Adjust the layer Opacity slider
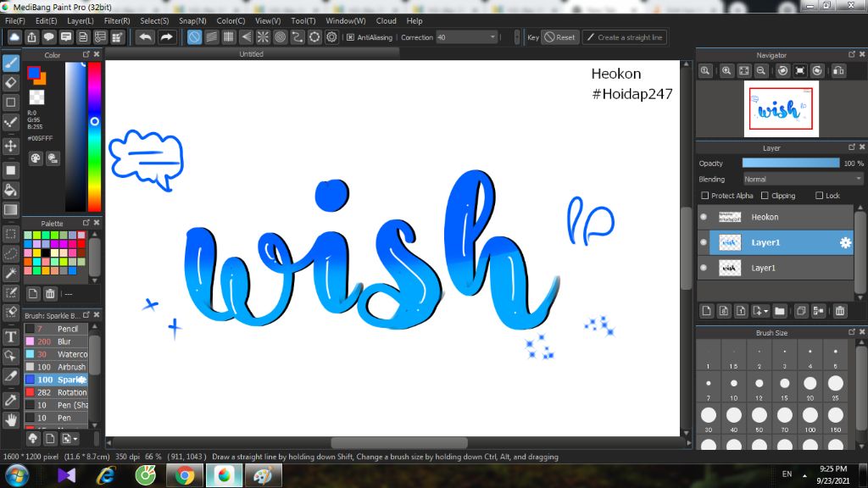This screenshot has width=868, height=488. [791, 164]
